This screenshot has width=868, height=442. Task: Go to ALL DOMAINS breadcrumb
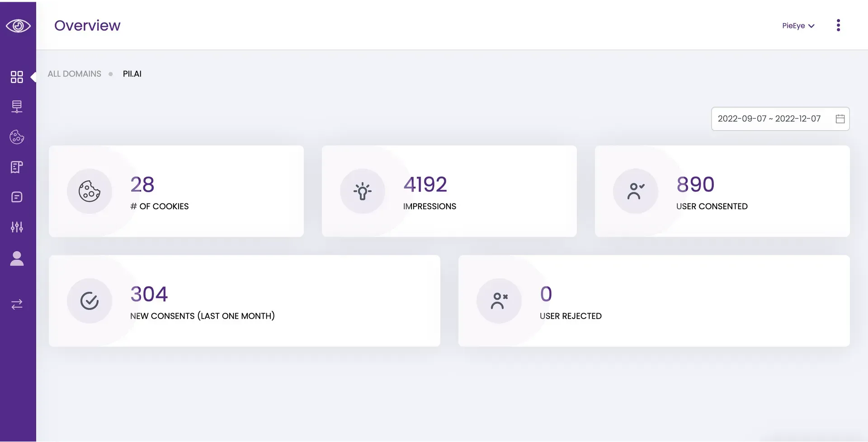[75, 74]
